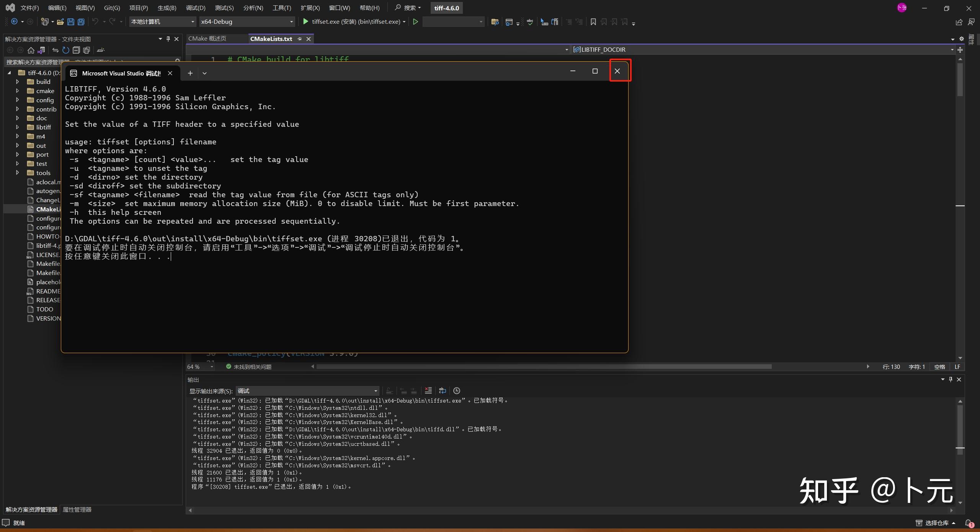Switch to the CMake 概述页 tab
This screenshot has height=532, width=980.
coord(207,39)
